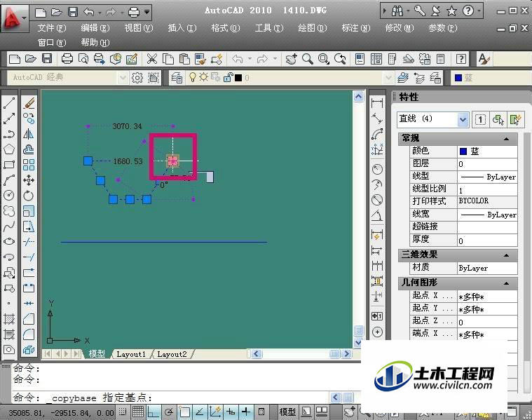Viewport: 532px width, 420px height.
Task: Open the AutoCAD 经典 workspace dropdown
Action: [123, 78]
